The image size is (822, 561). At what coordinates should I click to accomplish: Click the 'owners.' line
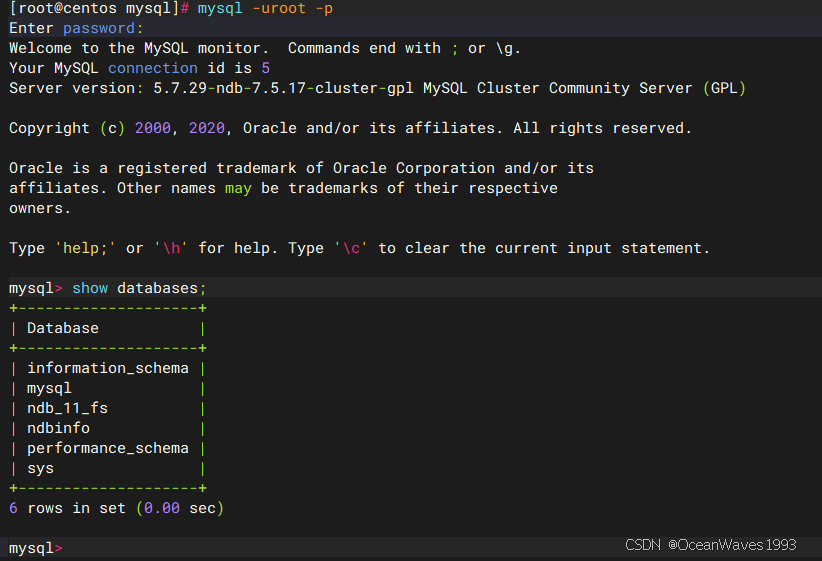tap(40, 208)
